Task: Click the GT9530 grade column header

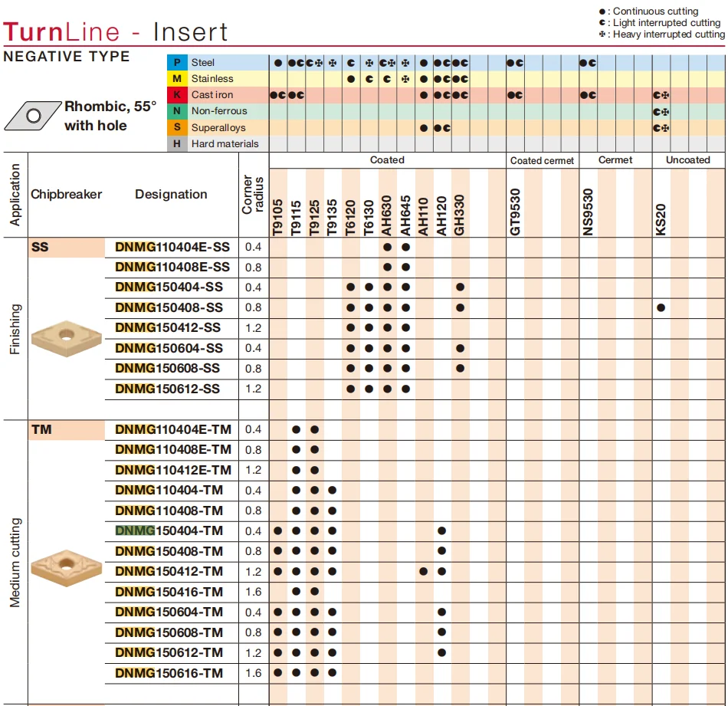Action: click(515, 212)
